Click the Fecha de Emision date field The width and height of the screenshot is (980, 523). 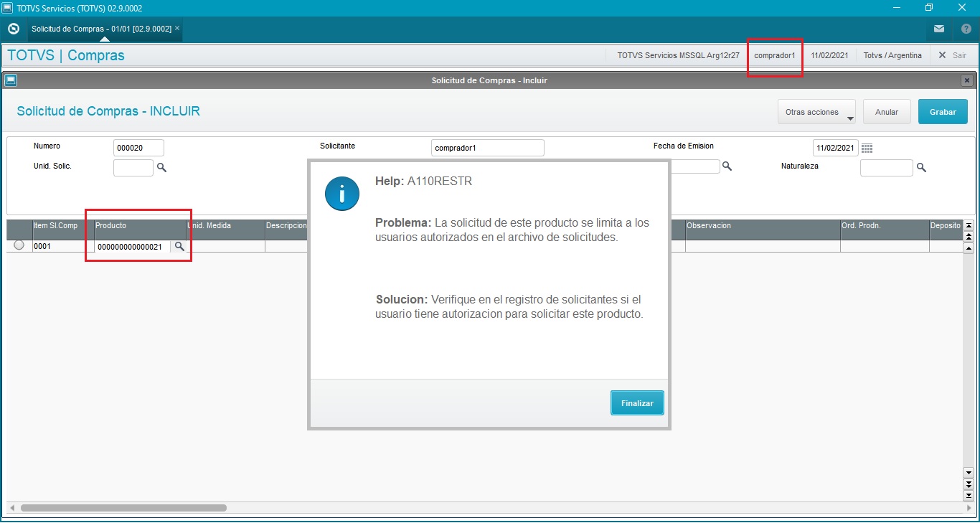(x=836, y=148)
